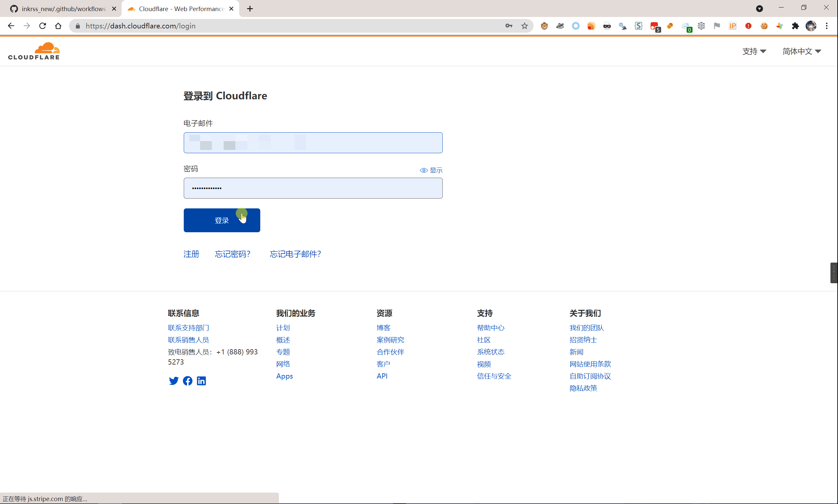Image resolution: width=838 pixels, height=504 pixels.
Task: Open the 忘记密码? link
Action: (232, 254)
